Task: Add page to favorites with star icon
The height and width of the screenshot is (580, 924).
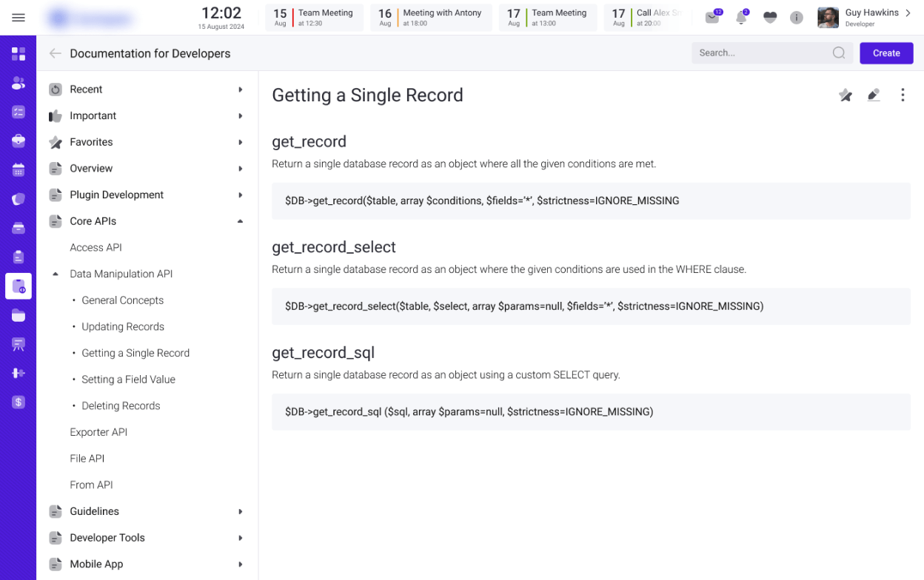Action: click(845, 95)
